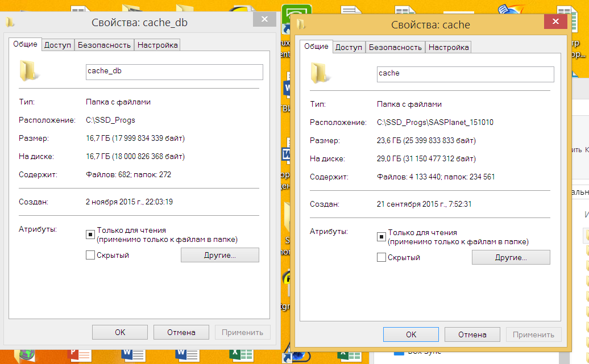Click the folder icon in cache properties
589x364 pixels.
tap(321, 74)
